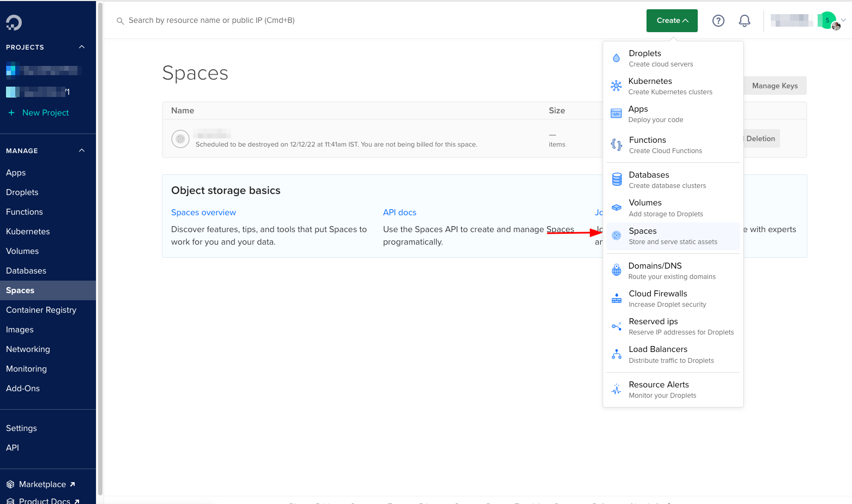Open Volumes in the sidebar
The image size is (852, 504).
click(48, 251)
